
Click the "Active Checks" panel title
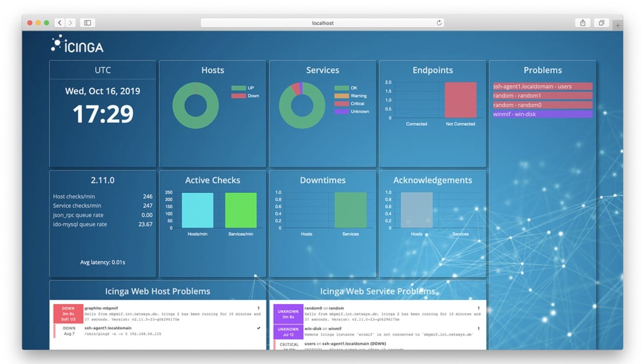coord(213,180)
